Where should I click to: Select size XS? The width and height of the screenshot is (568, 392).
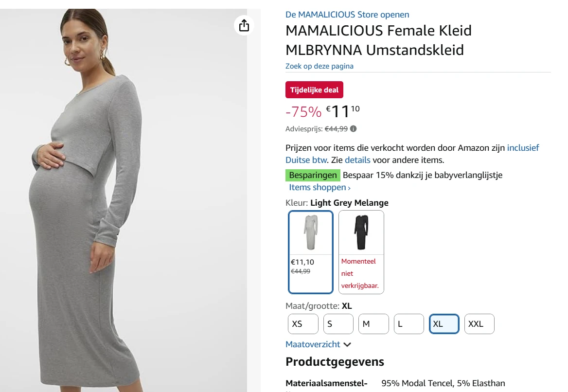302,323
